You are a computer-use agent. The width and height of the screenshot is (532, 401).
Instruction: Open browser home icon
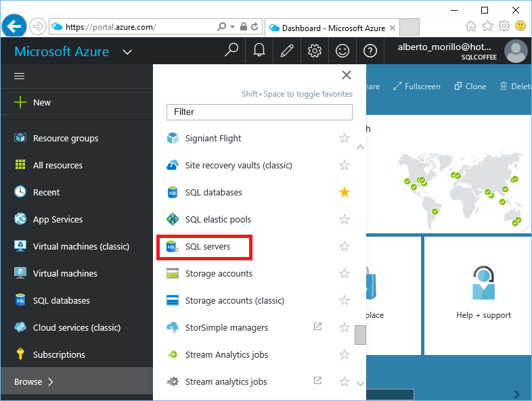pos(471,26)
